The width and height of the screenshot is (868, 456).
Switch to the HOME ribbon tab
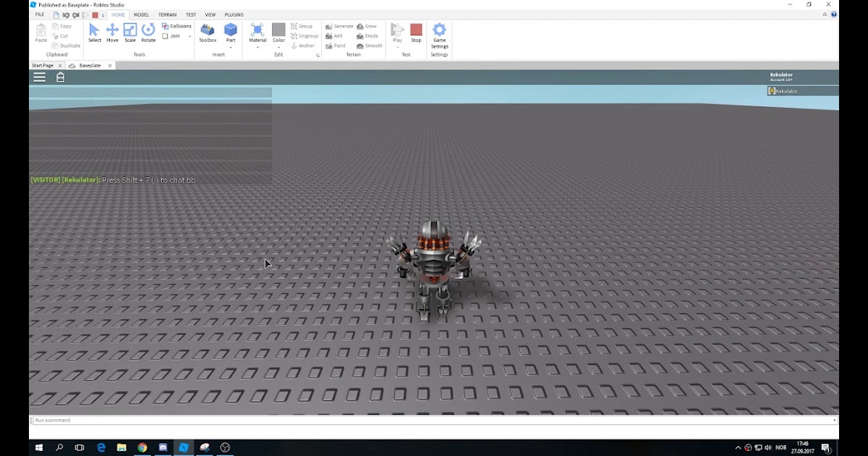pos(118,14)
